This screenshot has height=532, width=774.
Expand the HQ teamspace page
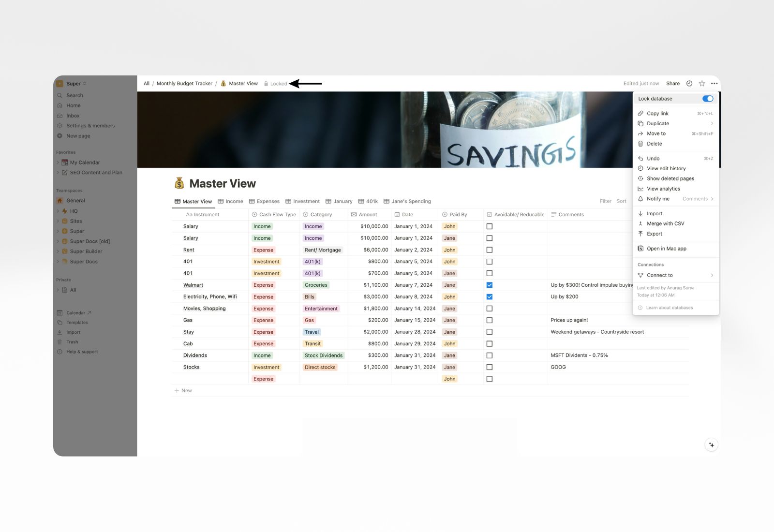[x=58, y=211]
